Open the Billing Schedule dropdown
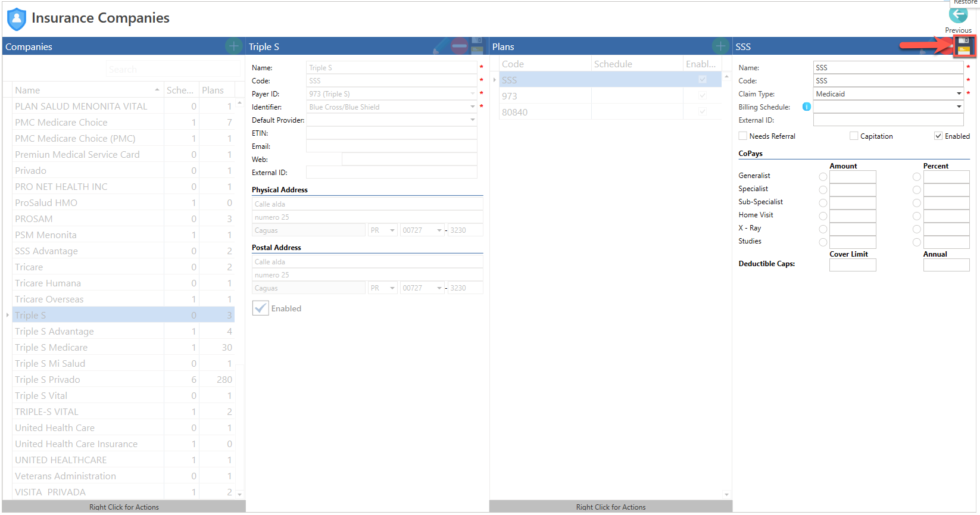 959,107
